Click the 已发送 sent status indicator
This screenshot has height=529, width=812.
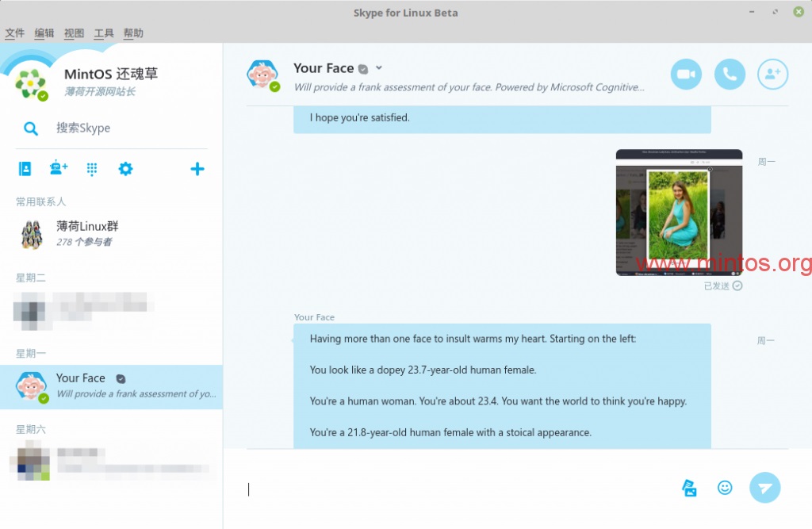tap(723, 286)
